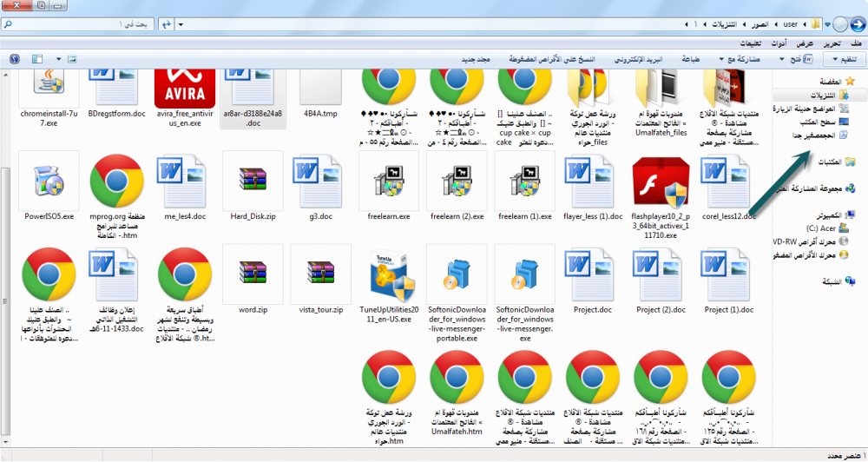Viewport: 868px width, 462px height.
Task: Open the ملف (File) menu
Action: (857, 43)
